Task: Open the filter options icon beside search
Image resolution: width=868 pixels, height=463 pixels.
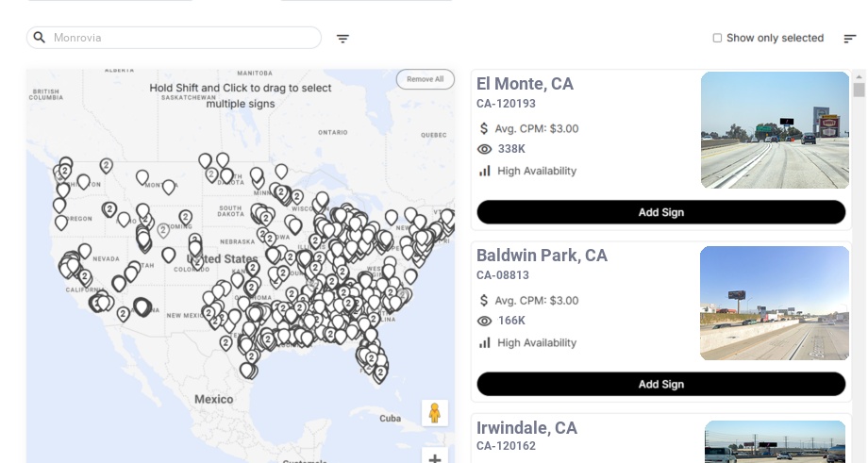Action: coord(342,39)
